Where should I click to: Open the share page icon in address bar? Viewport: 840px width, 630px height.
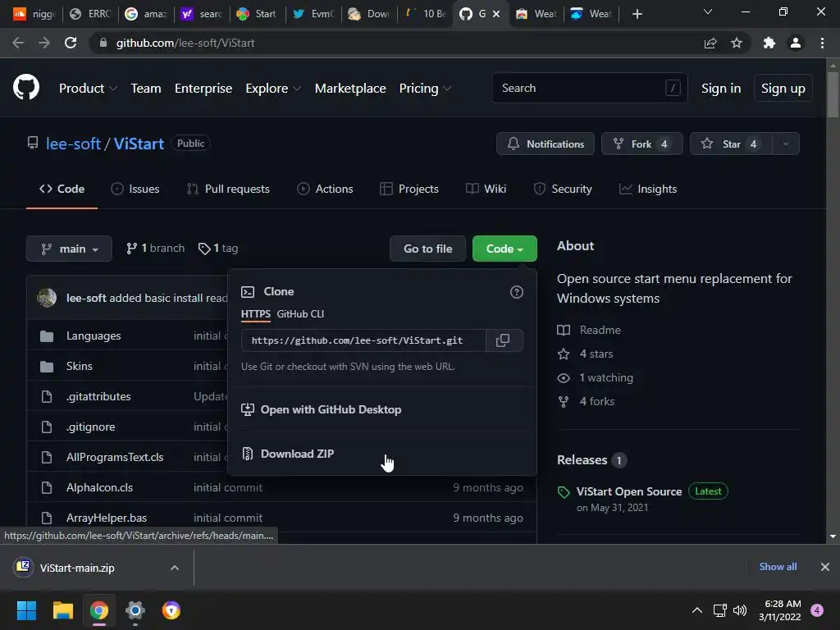(x=710, y=43)
